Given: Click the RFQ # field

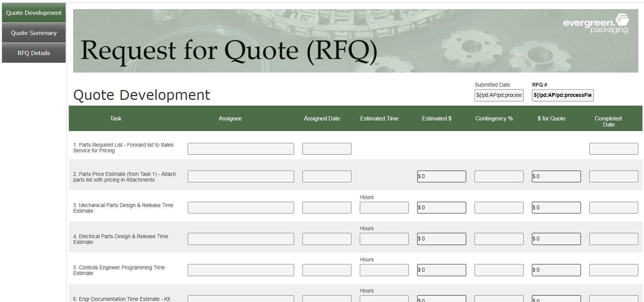Looking at the screenshot, I should point(562,95).
